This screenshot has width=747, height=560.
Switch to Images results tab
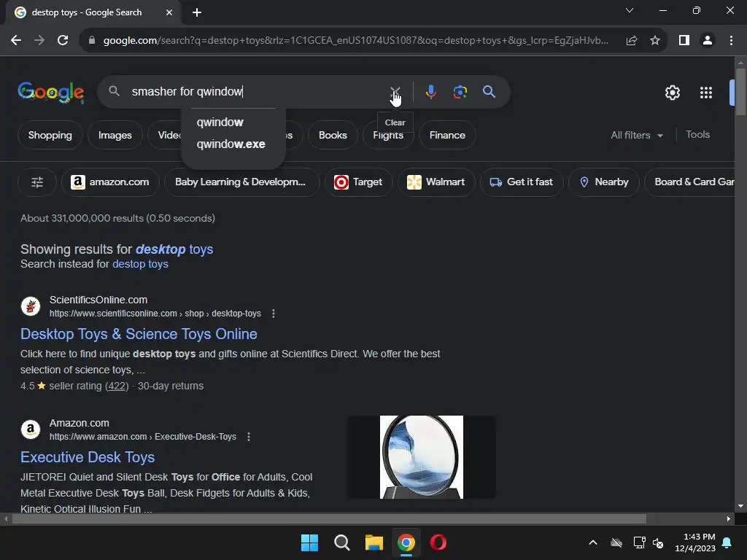click(115, 135)
